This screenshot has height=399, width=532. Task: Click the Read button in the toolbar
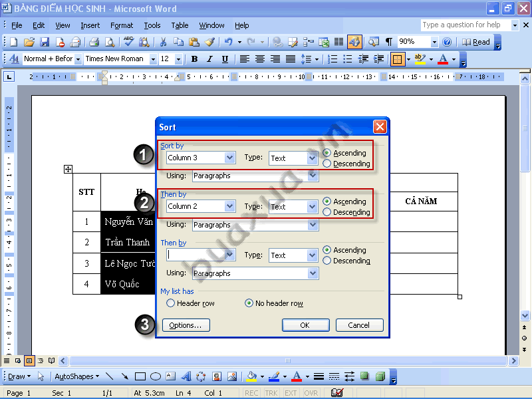(x=475, y=42)
